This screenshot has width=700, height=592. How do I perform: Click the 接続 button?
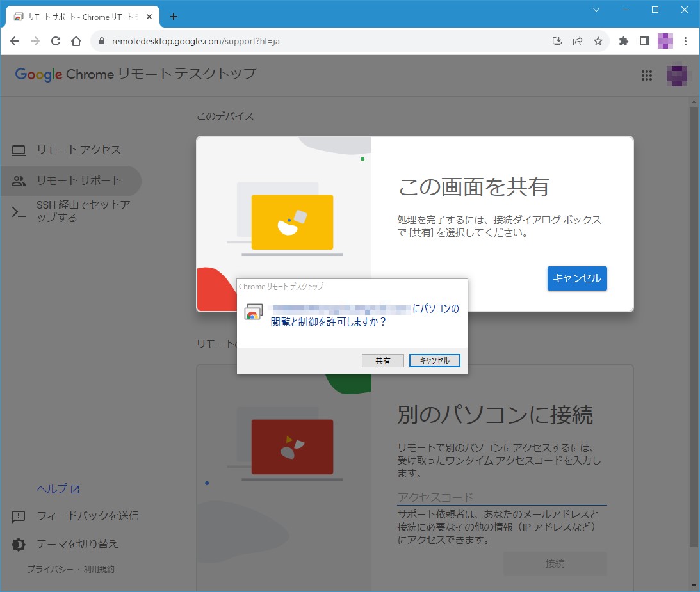point(555,563)
